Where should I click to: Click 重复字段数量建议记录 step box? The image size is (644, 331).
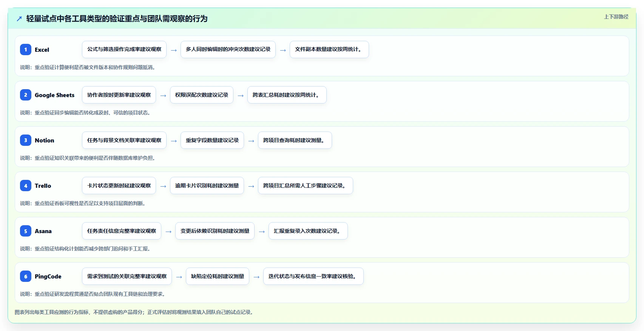coord(212,140)
